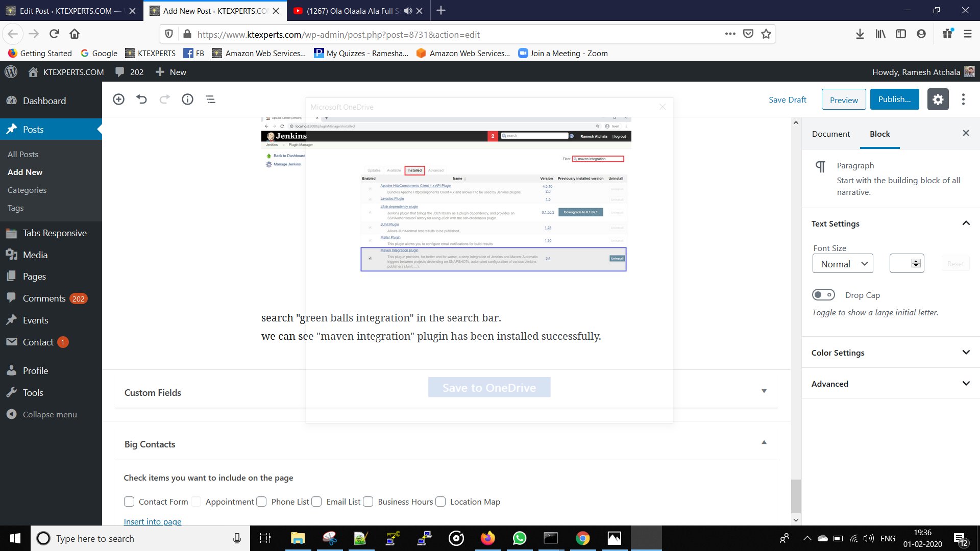Open File Explorer in taskbar
980x551 pixels.
click(x=298, y=538)
